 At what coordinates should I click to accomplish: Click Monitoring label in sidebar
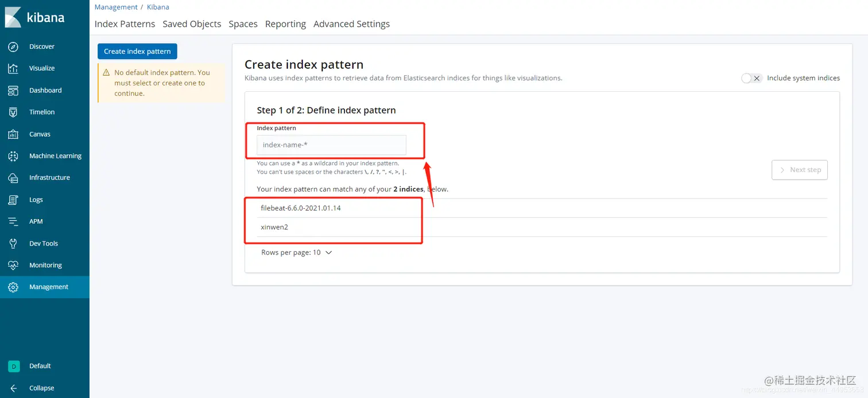point(45,266)
